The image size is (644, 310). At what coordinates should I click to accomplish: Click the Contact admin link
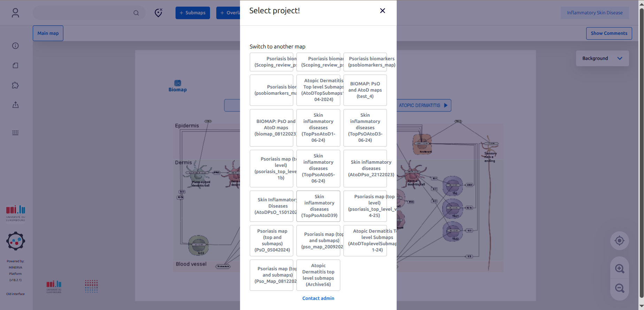[318, 298]
